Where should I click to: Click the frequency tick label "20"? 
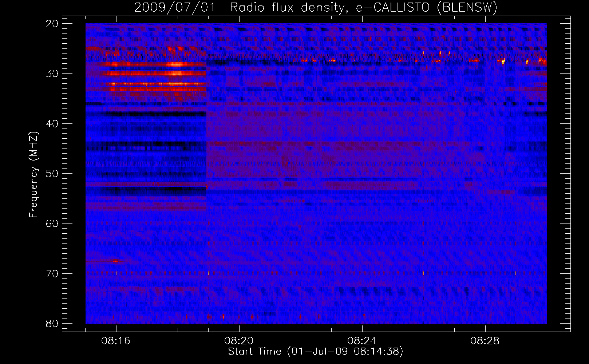point(52,24)
